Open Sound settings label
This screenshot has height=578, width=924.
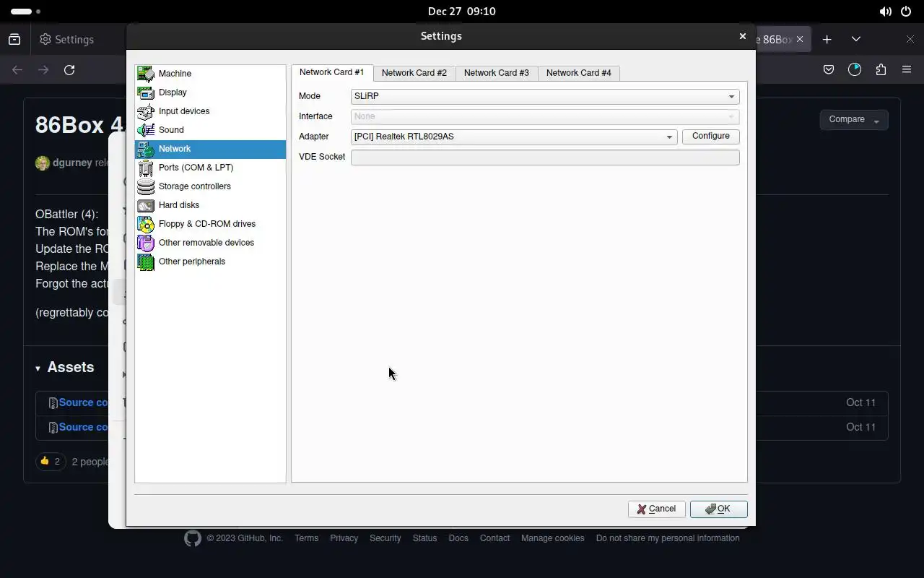tap(171, 130)
